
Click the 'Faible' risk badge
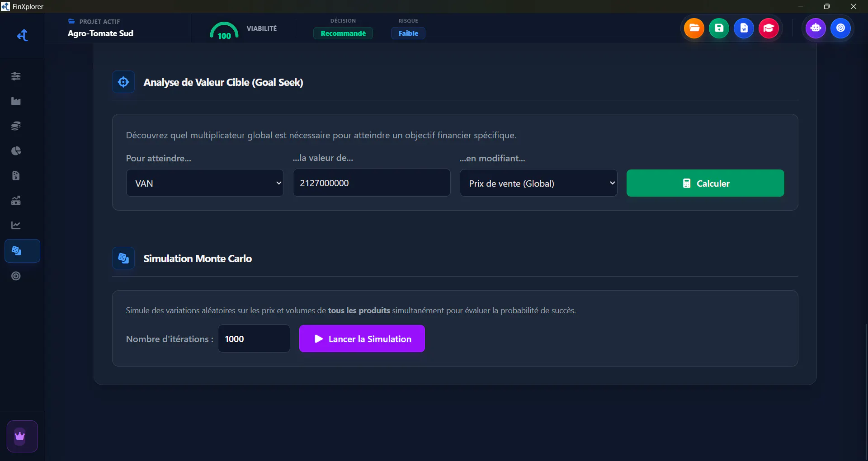pos(408,33)
